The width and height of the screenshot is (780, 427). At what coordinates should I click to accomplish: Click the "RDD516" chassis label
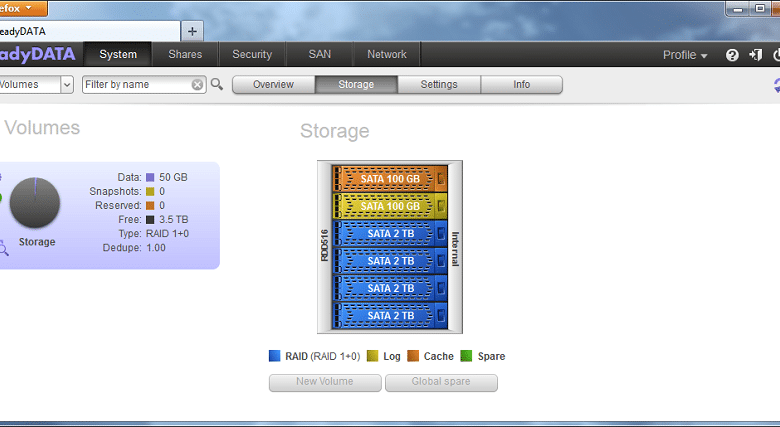(x=324, y=245)
